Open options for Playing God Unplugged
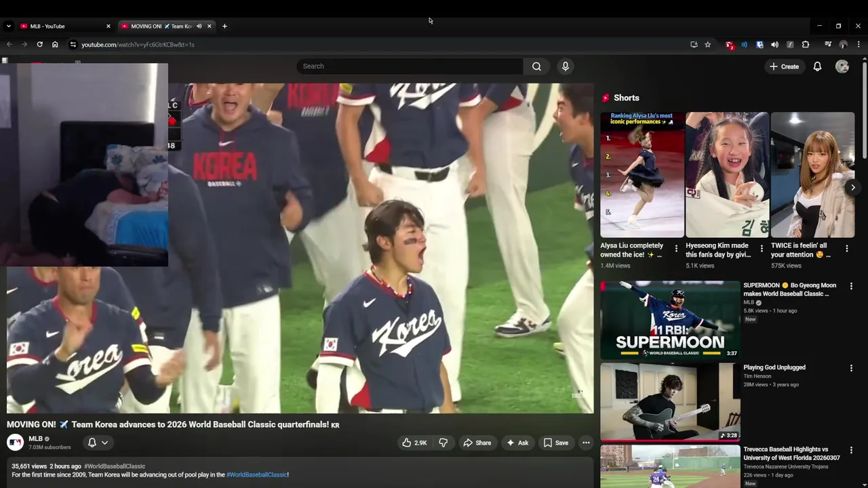The image size is (868, 488). point(851,368)
